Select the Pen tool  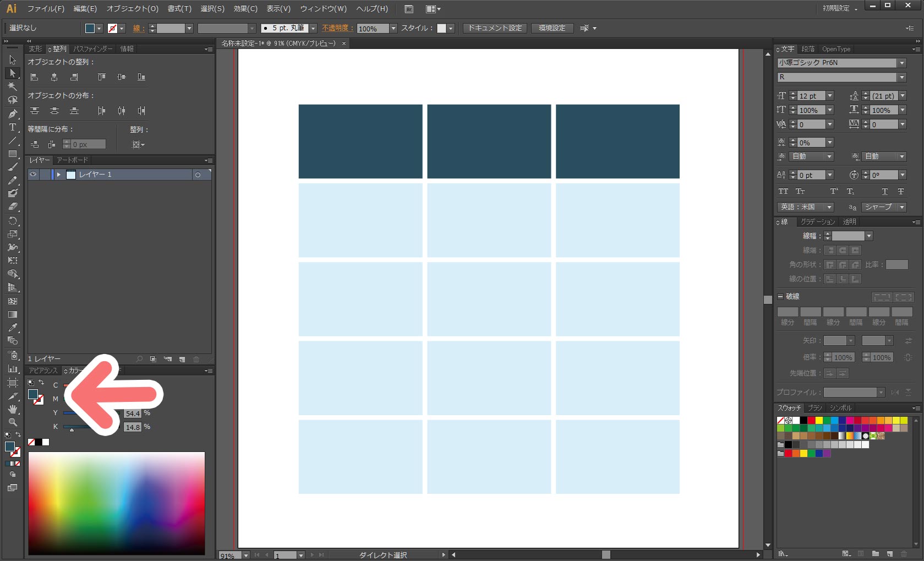[13, 114]
